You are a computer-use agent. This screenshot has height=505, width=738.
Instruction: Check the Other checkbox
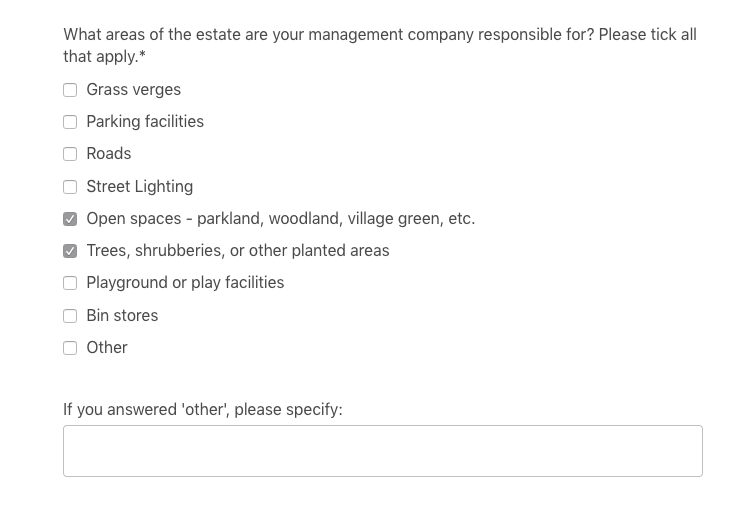pyautogui.click(x=70, y=348)
